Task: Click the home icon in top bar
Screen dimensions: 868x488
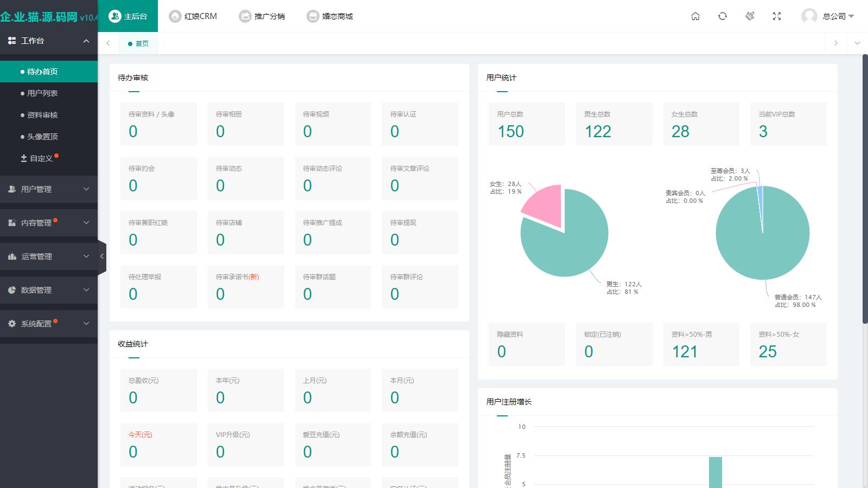Action: point(695,16)
